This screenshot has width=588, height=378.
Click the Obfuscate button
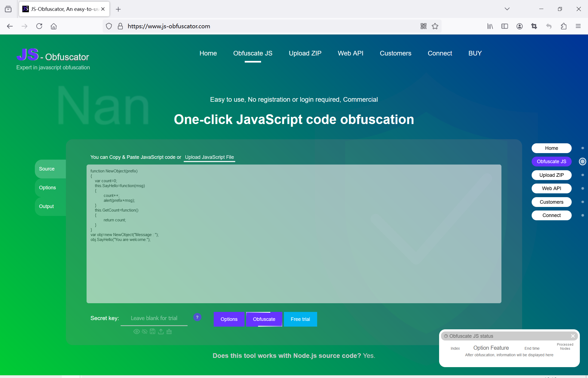[264, 319]
